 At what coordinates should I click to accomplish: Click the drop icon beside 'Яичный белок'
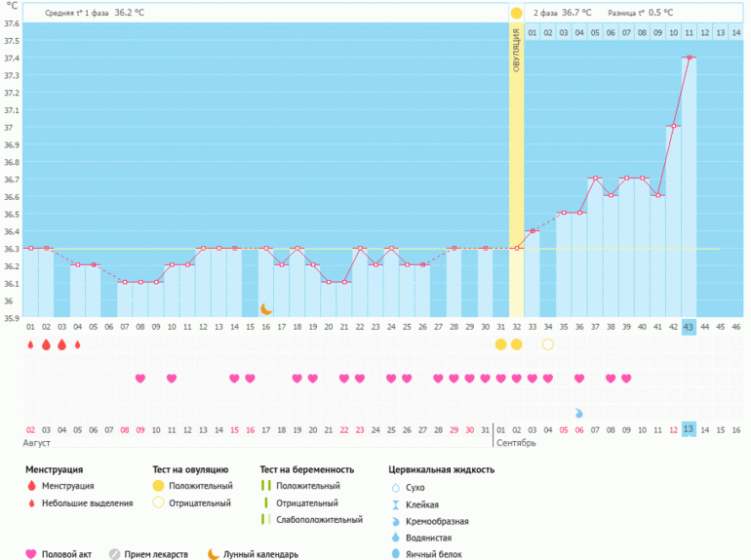pyautogui.click(x=395, y=554)
